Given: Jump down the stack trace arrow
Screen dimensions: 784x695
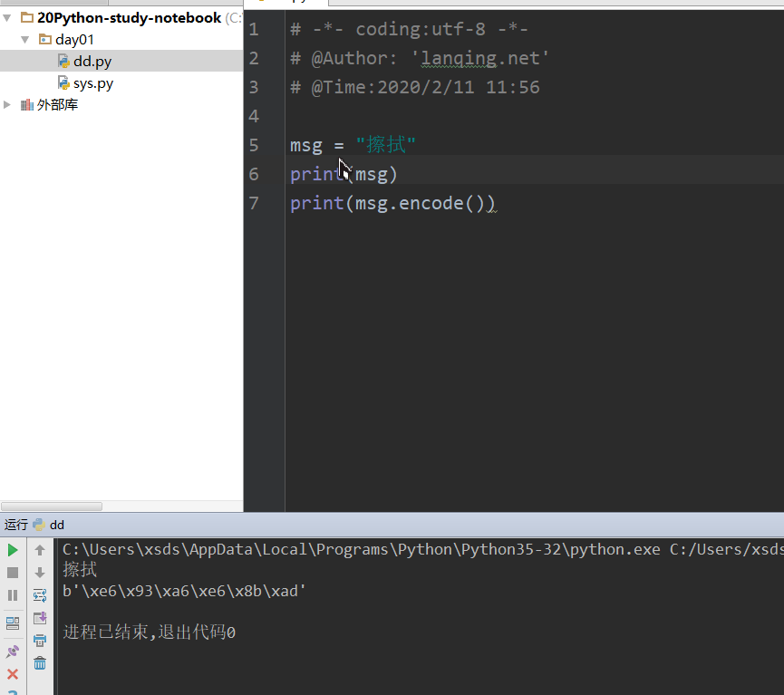Looking at the screenshot, I should [39, 572].
